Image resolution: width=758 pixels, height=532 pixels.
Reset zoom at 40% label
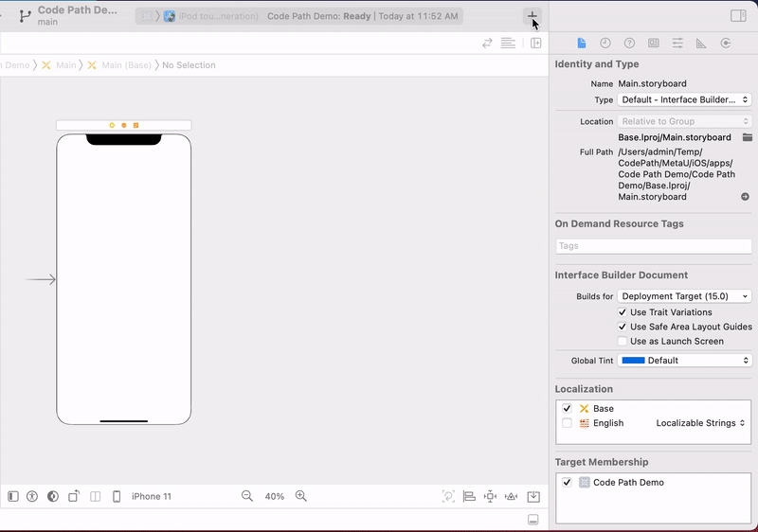[274, 496]
